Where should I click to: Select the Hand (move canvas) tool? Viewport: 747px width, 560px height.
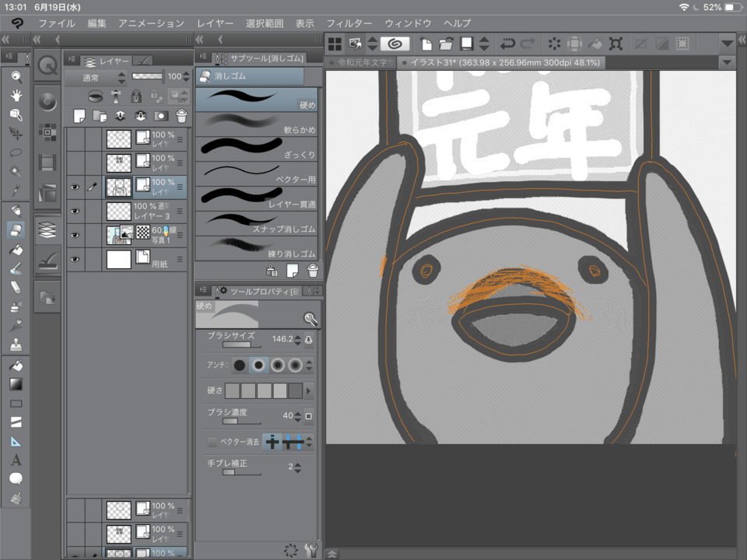16,95
